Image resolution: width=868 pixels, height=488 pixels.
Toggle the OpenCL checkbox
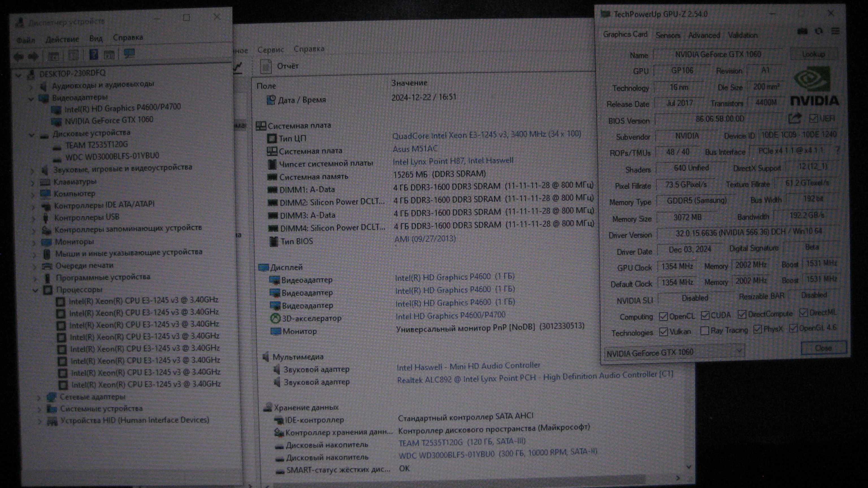663,316
